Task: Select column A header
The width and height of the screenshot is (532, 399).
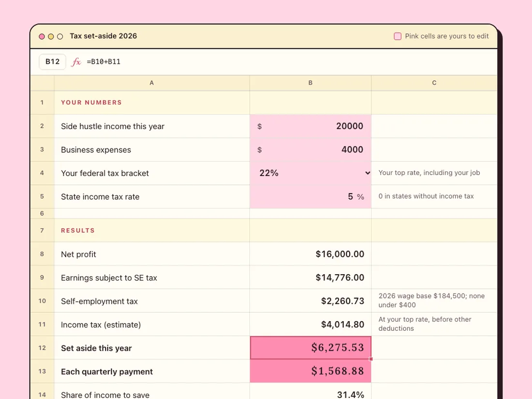Action: click(x=152, y=83)
